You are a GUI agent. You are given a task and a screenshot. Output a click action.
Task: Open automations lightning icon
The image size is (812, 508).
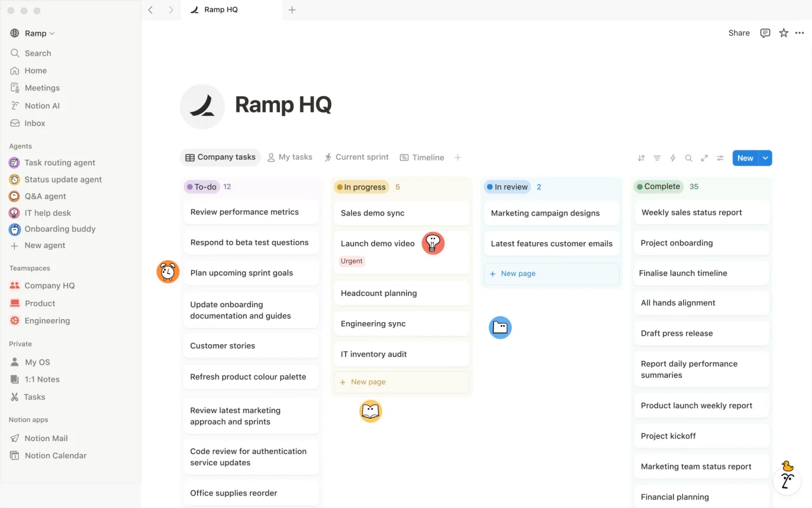coord(673,158)
